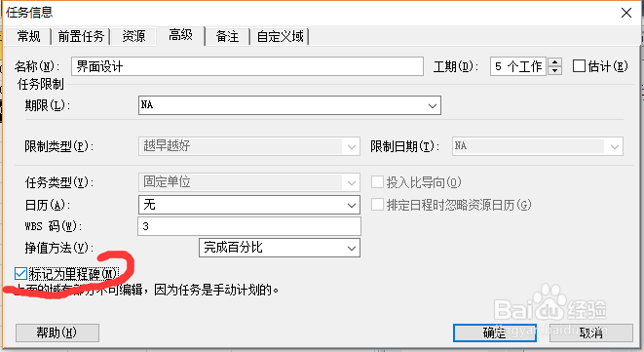Click the 帮助 button
Viewport: 644px width, 352px height.
point(57,332)
